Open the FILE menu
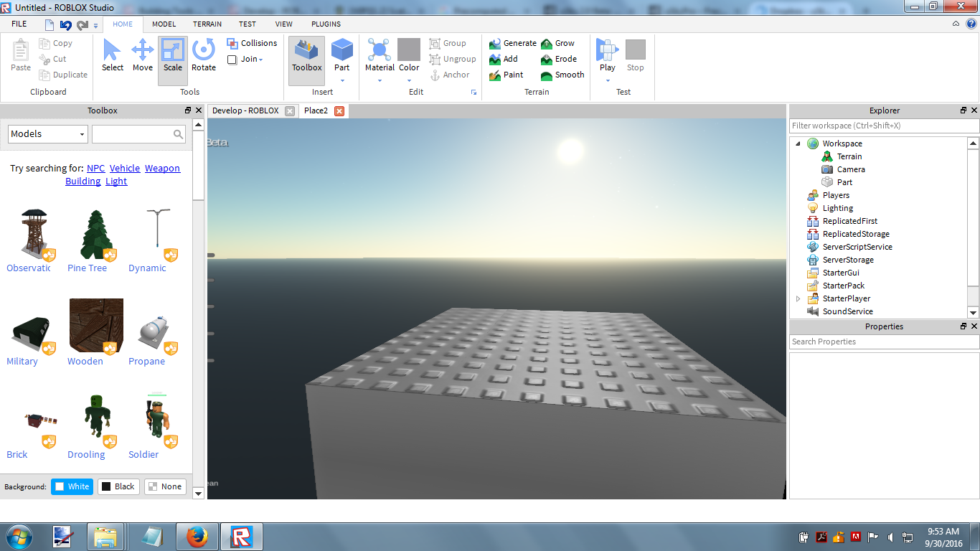Viewport: 980px width, 551px height. (x=19, y=24)
